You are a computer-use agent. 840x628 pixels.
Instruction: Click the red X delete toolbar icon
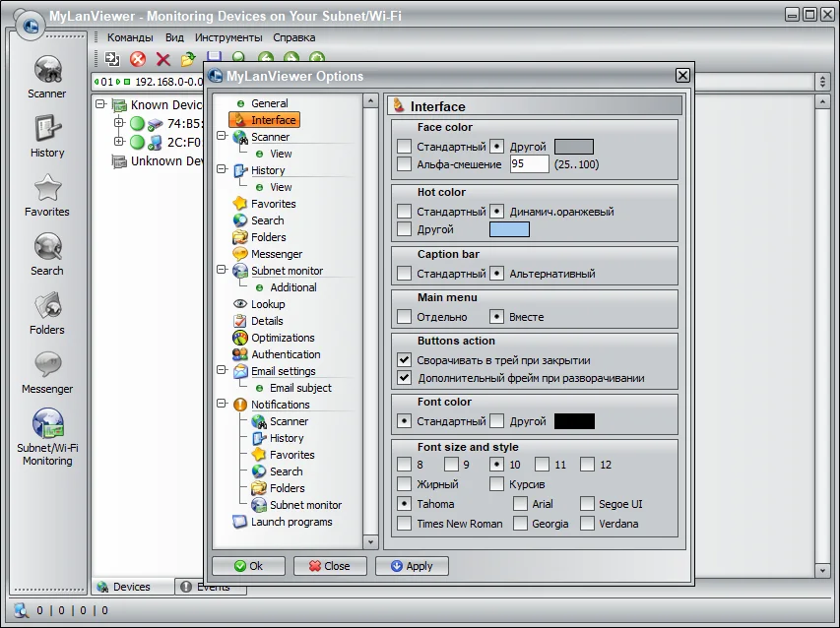pos(162,59)
